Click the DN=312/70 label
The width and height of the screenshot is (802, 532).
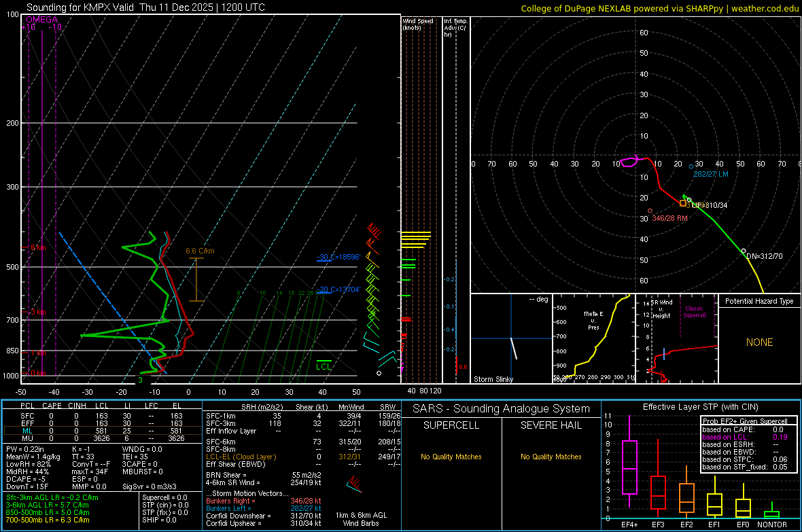pyautogui.click(x=764, y=256)
